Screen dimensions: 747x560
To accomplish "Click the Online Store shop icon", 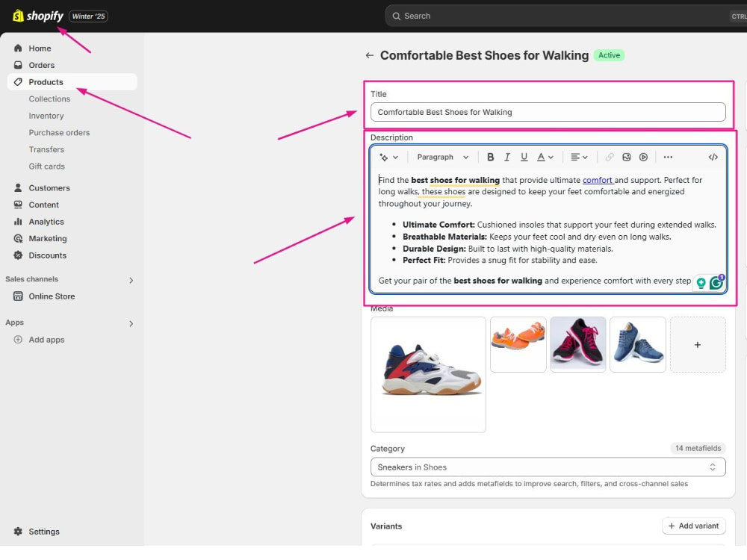I will click(18, 296).
